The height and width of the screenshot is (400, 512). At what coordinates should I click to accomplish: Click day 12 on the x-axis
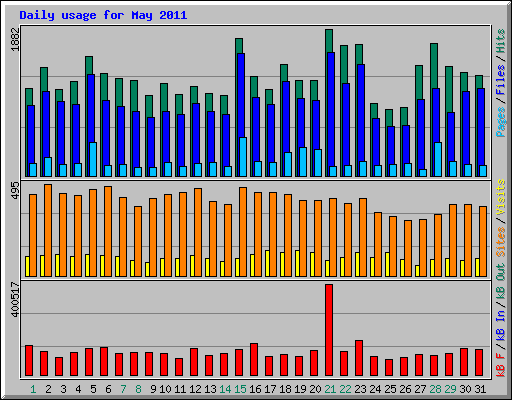(x=195, y=389)
